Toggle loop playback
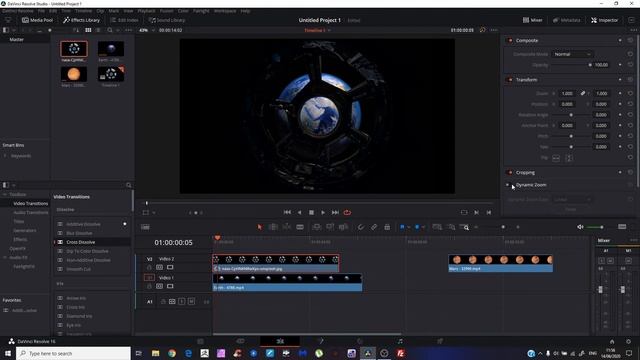 tap(347, 212)
